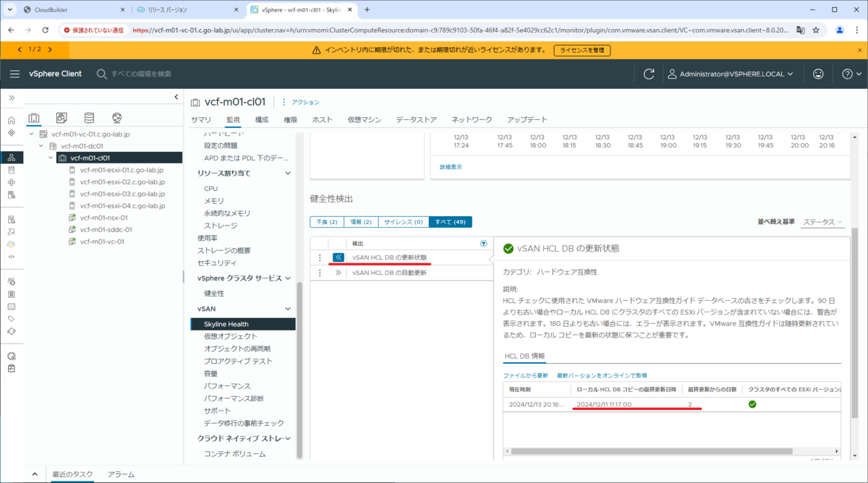
Task: Click 最新バージョンをオンラインで取得 link
Action: coord(602,375)
